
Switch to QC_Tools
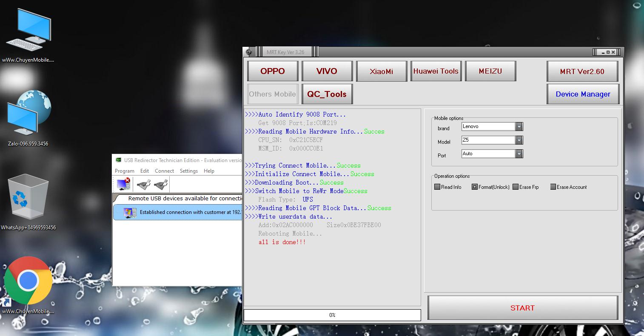[x=327, y=94]
